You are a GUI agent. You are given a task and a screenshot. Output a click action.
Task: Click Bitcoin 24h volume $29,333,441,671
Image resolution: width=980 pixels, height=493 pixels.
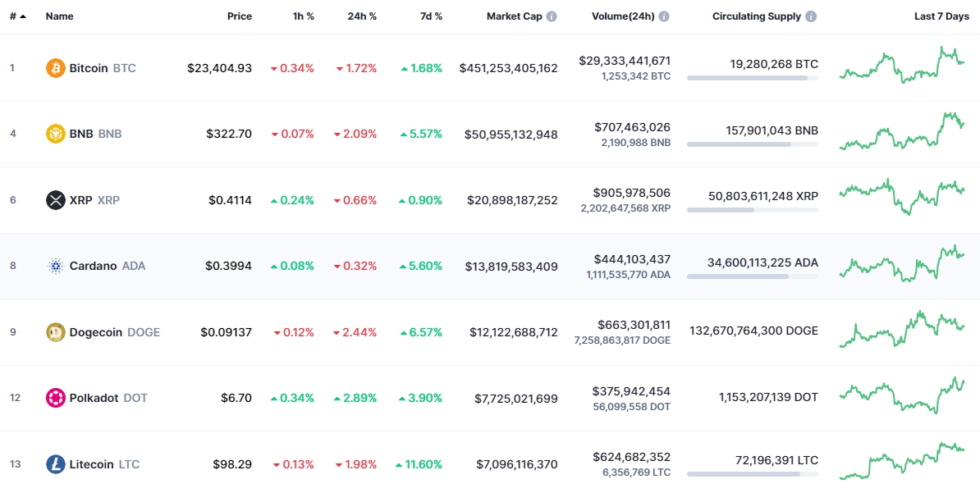pyautogui.click(x=625, y=61)
